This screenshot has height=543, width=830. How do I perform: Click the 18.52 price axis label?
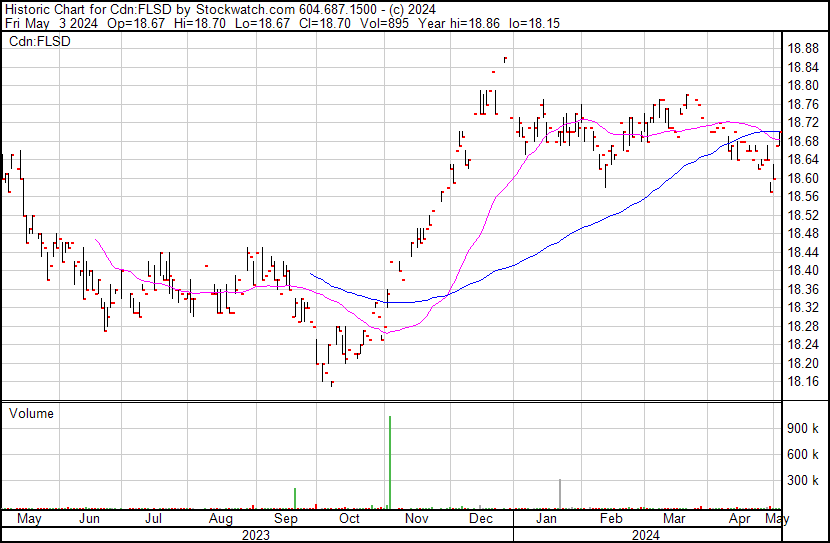(804, 215)
